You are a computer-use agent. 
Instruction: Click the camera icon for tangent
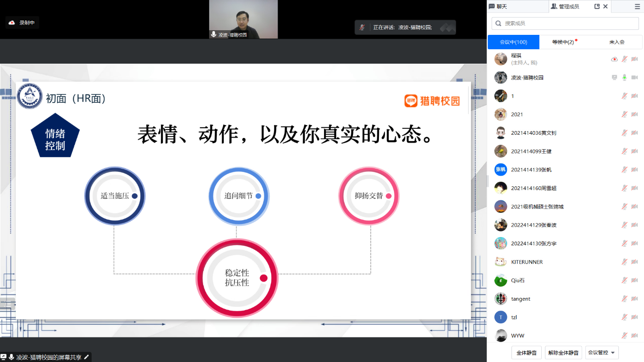634,299
